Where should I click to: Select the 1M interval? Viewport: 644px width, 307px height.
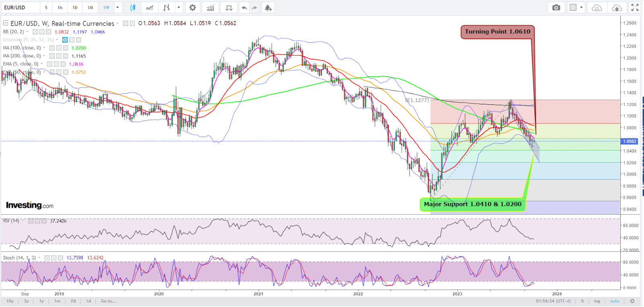tap(91, 8)
